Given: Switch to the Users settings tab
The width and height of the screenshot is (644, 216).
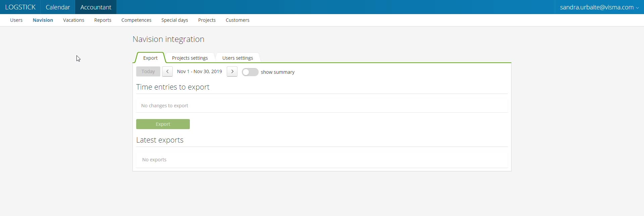Looking at the screenshot, I should click(x=237, y=58).
